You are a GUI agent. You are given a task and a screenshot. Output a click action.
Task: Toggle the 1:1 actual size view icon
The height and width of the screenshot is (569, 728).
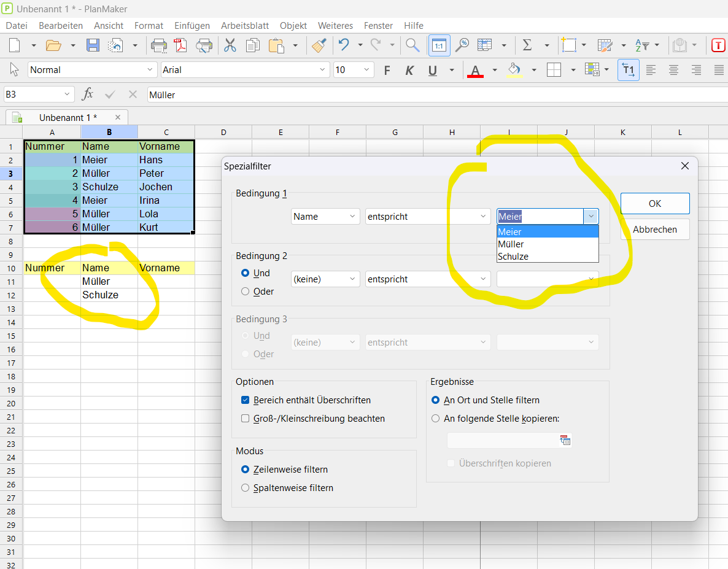440,45
